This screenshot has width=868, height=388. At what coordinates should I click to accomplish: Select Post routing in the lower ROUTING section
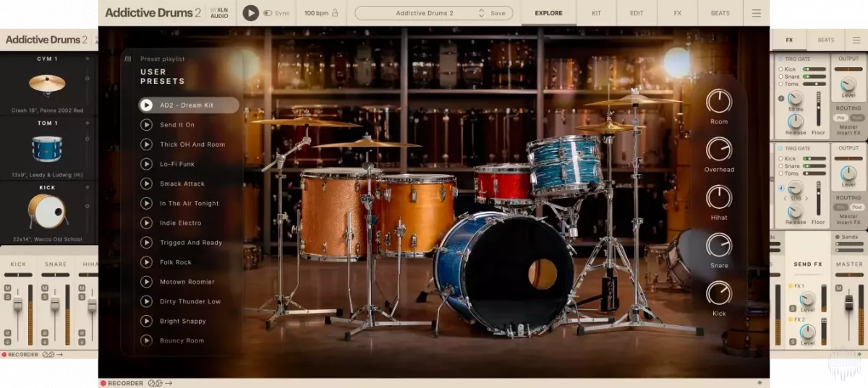[856, 207]
